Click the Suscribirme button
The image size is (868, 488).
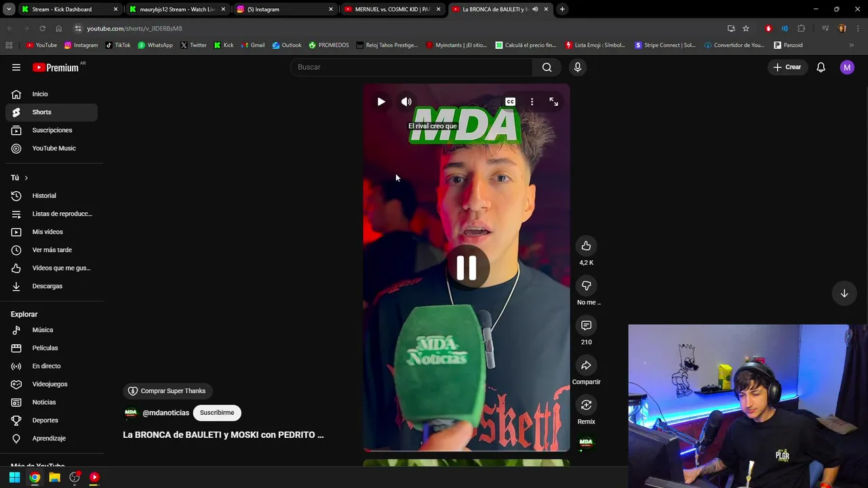click(217, 413)
